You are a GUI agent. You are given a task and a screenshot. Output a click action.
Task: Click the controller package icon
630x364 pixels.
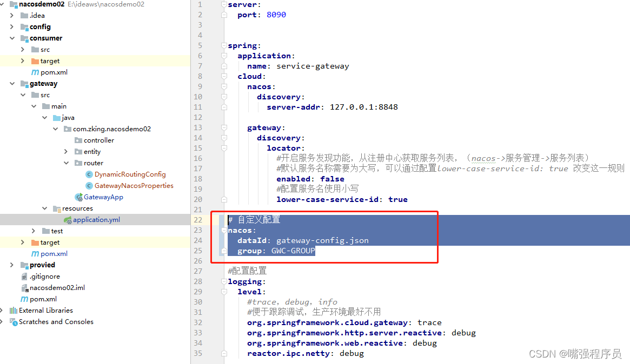pos(78,140)
